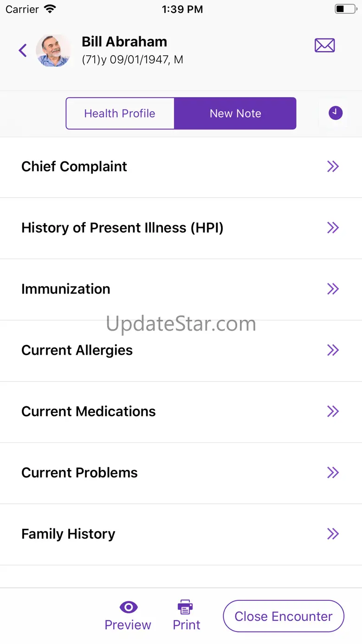Open the envelope message icon

coord(324,46)
